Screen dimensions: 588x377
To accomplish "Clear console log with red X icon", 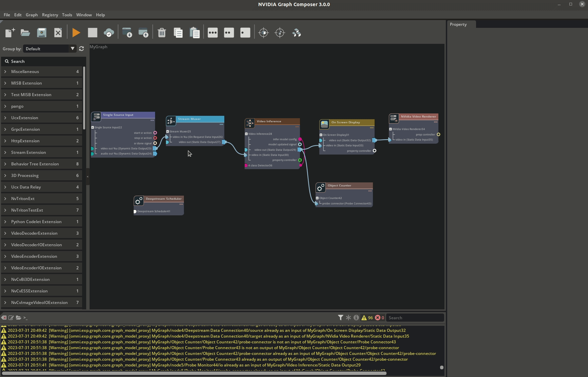I will [4, 318].
